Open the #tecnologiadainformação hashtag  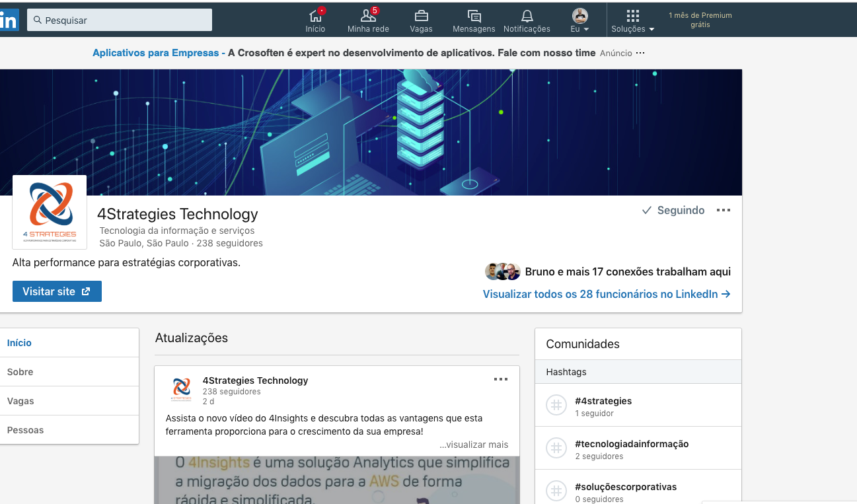(632, 444)
